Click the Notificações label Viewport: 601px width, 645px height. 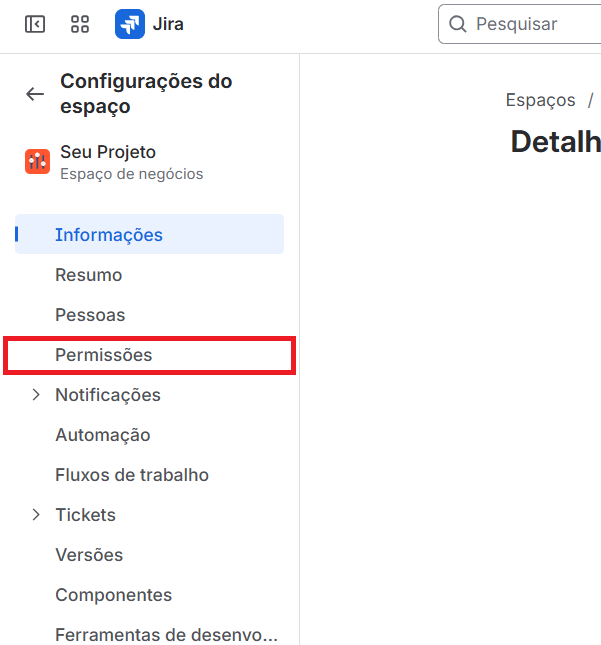[108, 395]
